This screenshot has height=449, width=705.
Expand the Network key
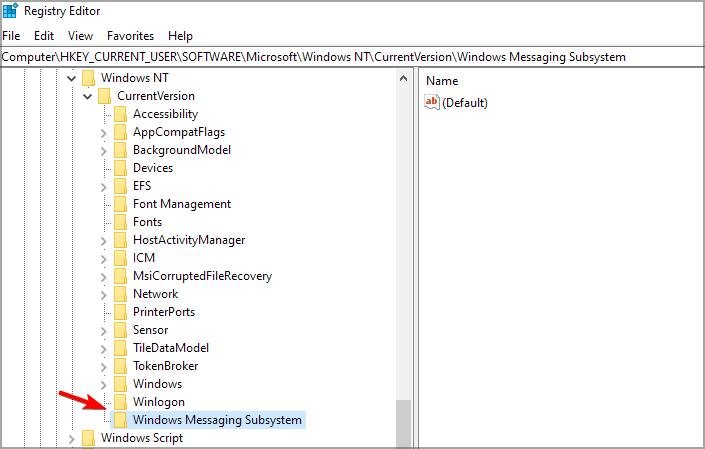point(104,295)
